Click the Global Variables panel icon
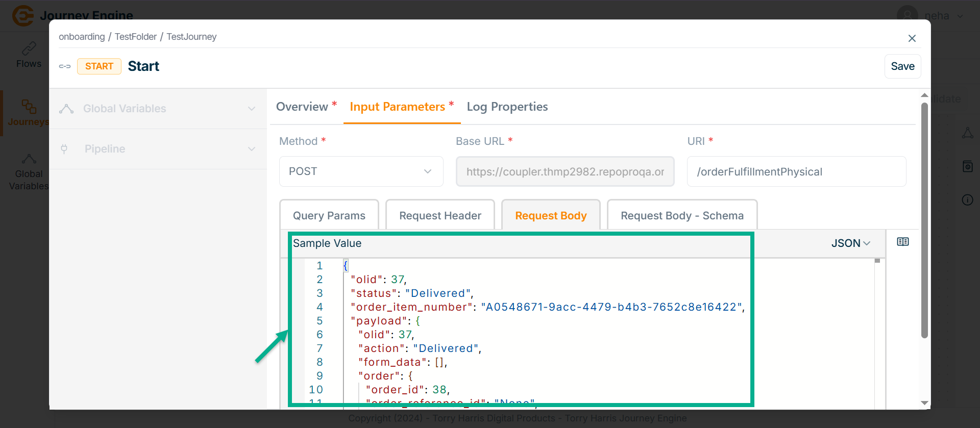The height and width of the screenshot is (428, 980). (66, 109)
